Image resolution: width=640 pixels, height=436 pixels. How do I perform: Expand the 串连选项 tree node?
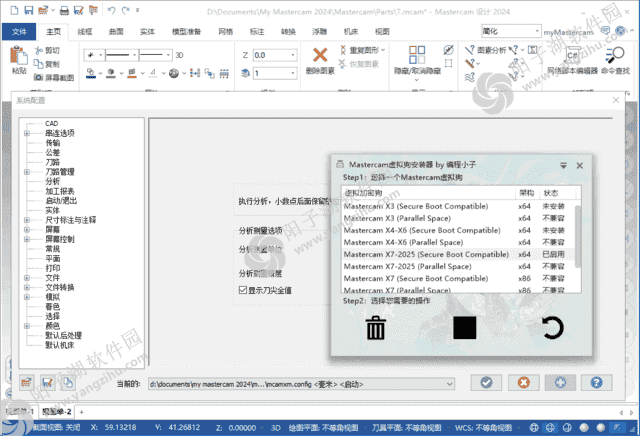[27, 133]
